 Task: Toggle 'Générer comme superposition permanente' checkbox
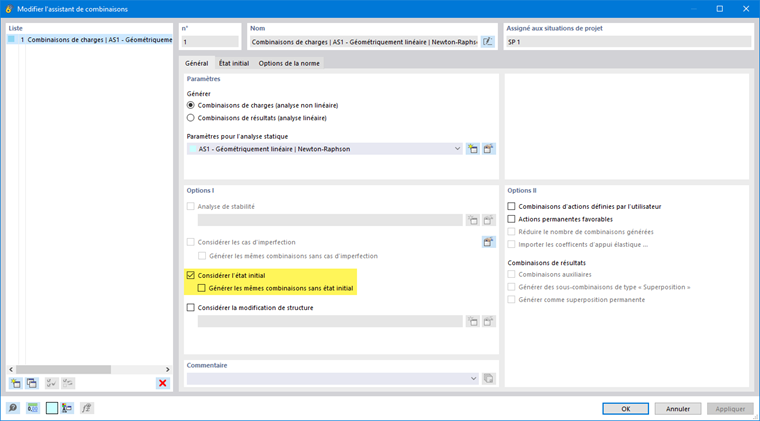pyautogui.click(x=511, y=299)
